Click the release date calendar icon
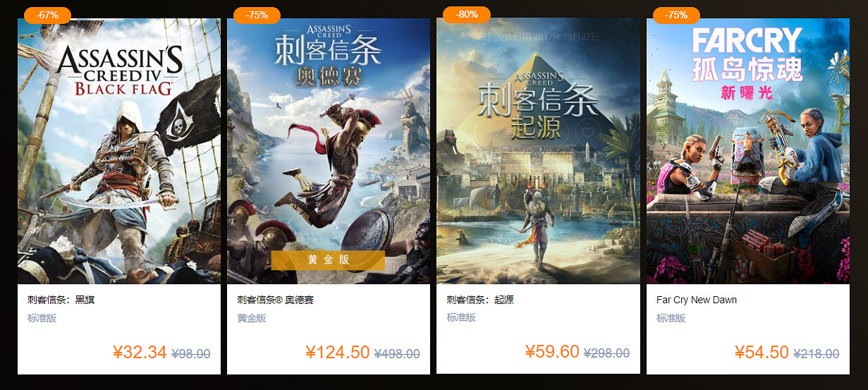Image resolution: width=868 pixels, height=390 pixels. 484,37
